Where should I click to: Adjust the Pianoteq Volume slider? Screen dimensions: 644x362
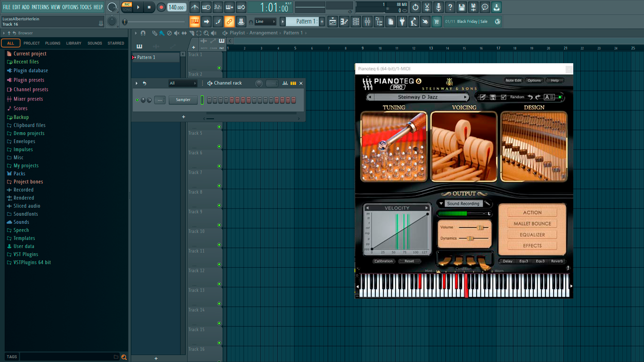(480, 227)
